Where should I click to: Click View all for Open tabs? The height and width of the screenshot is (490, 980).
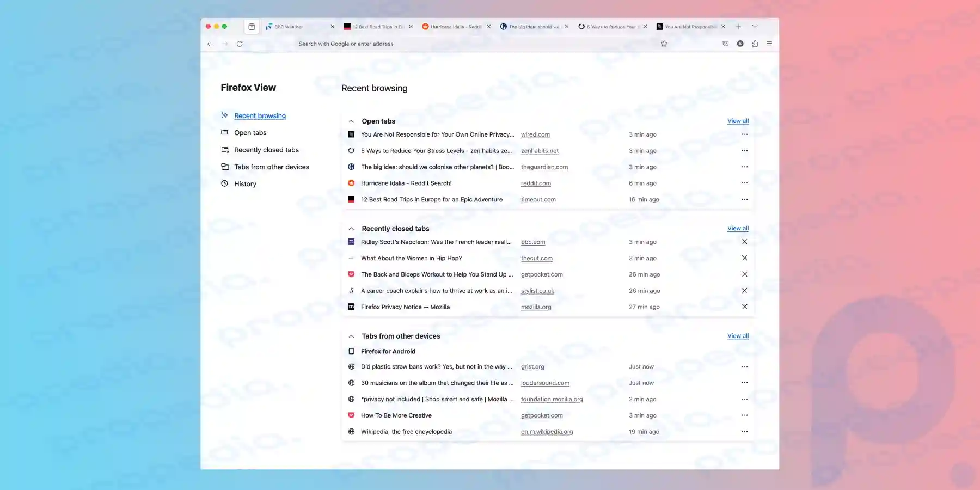[738, 121]
